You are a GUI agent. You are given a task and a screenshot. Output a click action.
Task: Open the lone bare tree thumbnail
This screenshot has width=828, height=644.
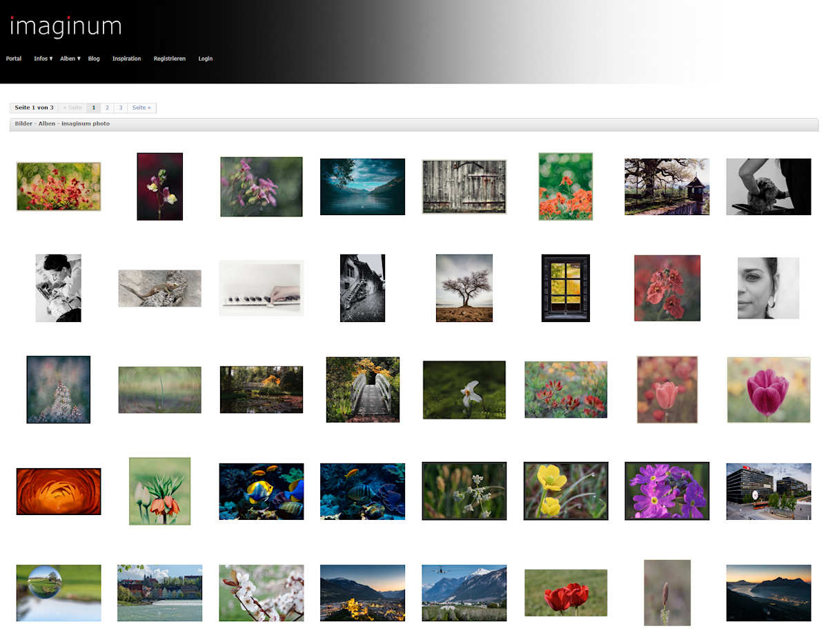[464, 288]
